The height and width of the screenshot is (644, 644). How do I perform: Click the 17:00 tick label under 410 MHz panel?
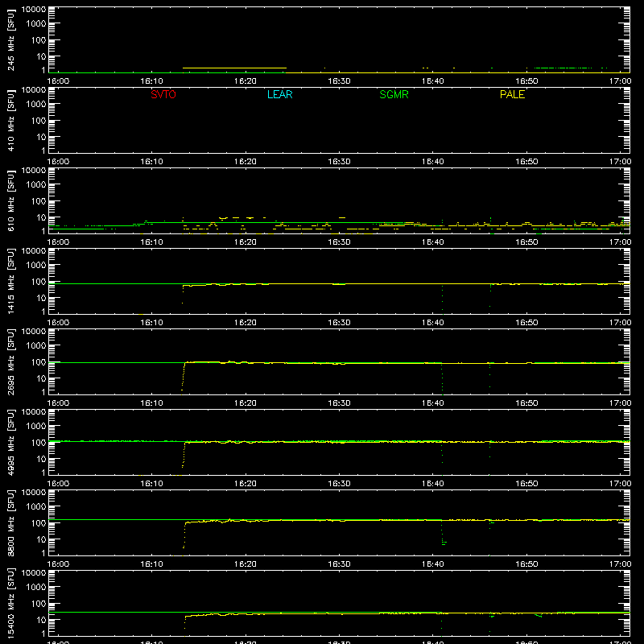tap(620, 162)
